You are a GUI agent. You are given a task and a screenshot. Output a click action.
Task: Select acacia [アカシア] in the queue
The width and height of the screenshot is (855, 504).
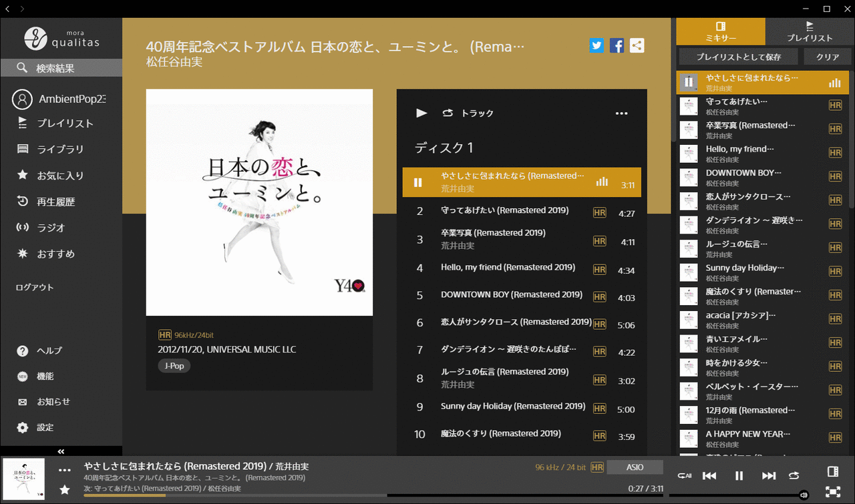click(x=763, y=320)
